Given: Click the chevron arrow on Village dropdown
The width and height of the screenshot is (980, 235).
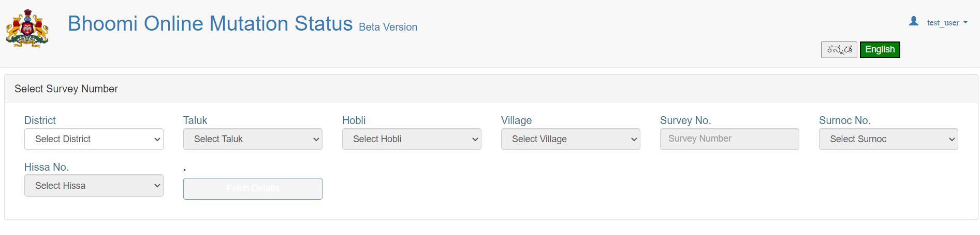Looking at the screenshot, I should (634, 140).
